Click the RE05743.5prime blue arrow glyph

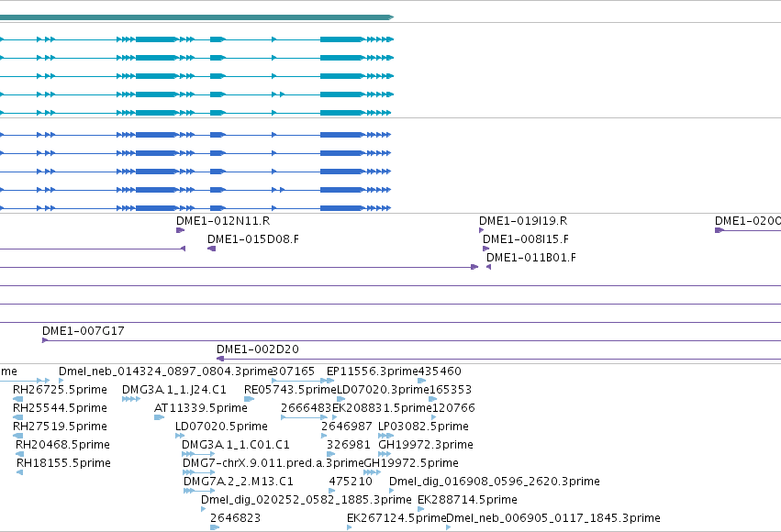point(249,399)
